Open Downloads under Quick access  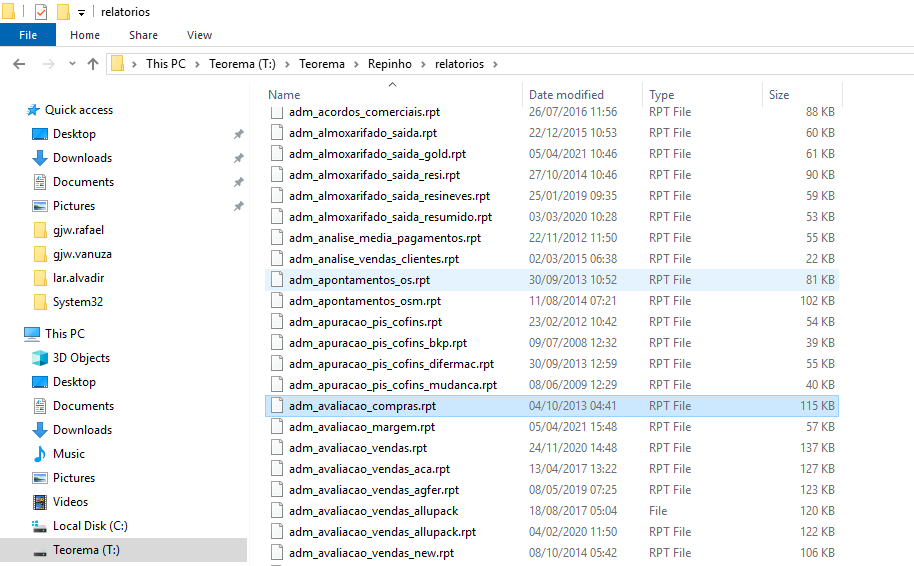tap(82, 158)
